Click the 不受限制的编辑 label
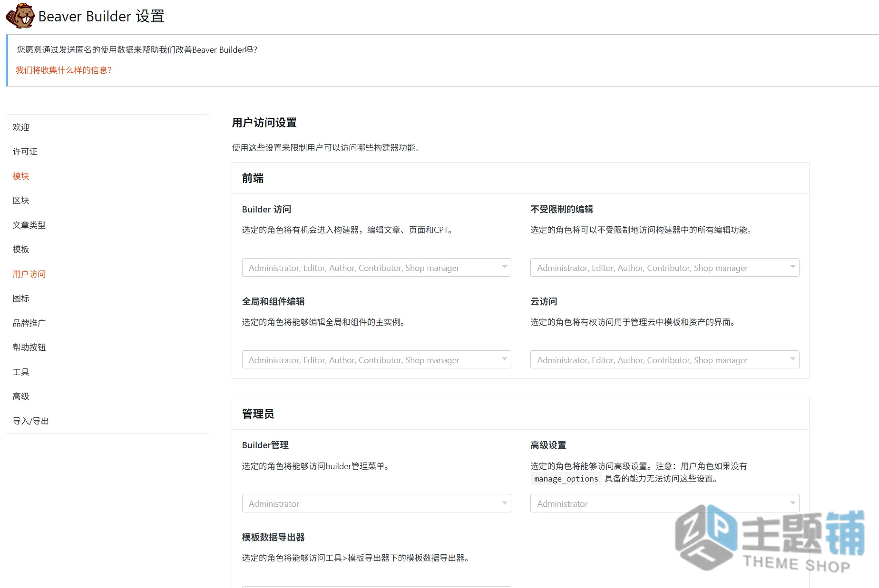The width and height of the screenshot is (879, 588). [562, 209]
